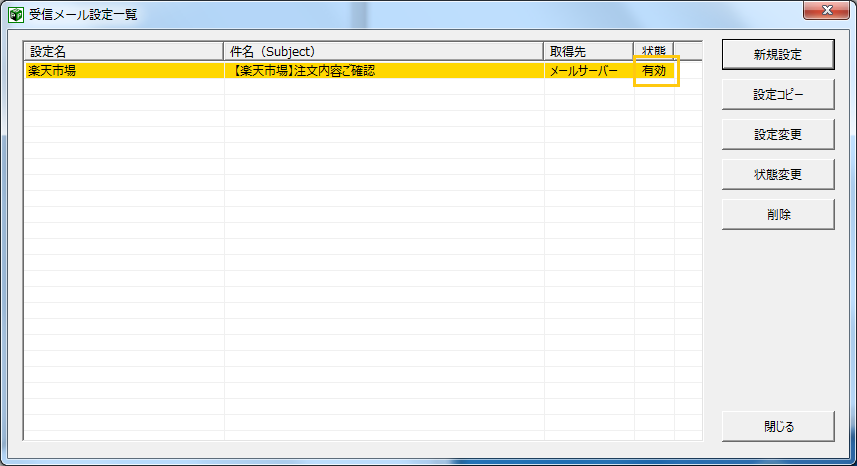Click the 有効 status cell
This screenshot has width=857, height=466.
654,70
